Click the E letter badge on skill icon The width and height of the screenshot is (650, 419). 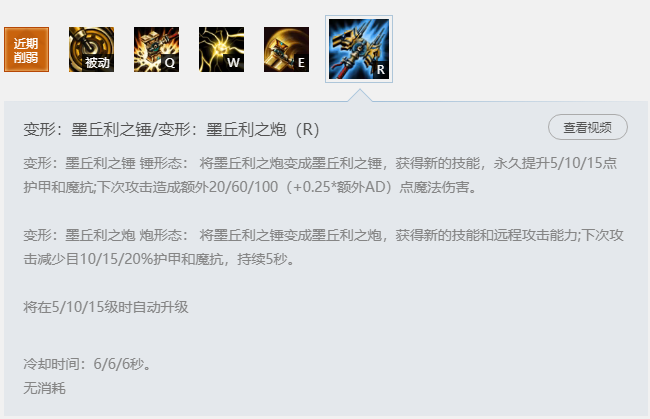(x=301, y=63)
